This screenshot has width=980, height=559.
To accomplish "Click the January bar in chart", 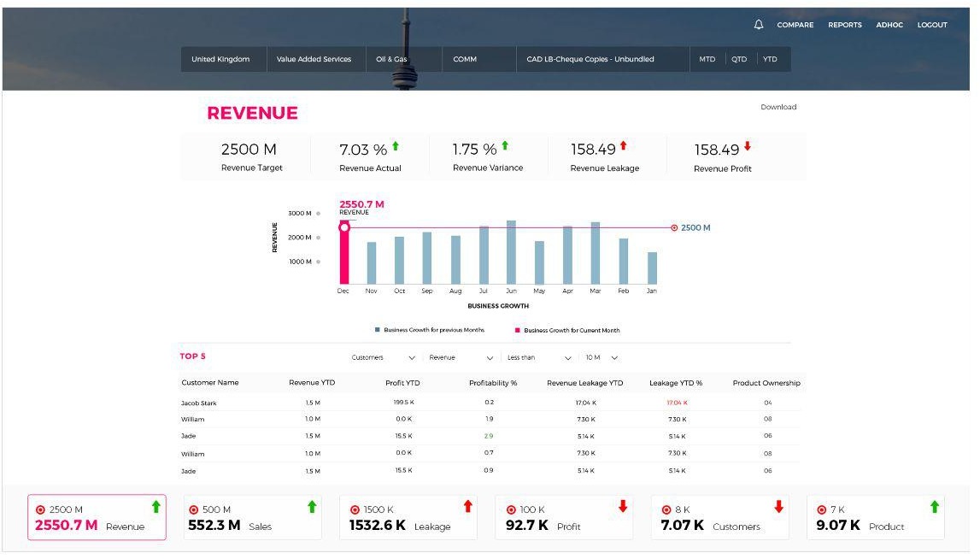I will (x=652, y=269).
